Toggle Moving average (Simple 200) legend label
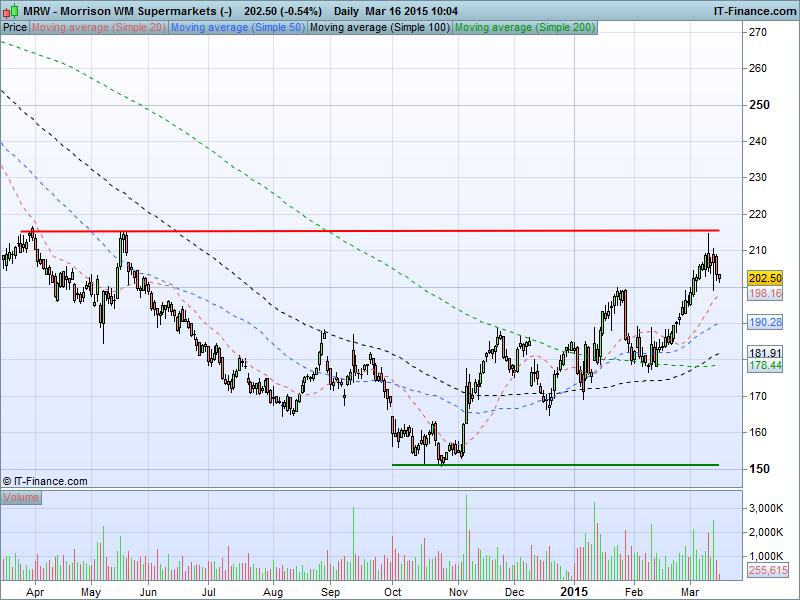800x600 pixels. click(x=525, y=28)
